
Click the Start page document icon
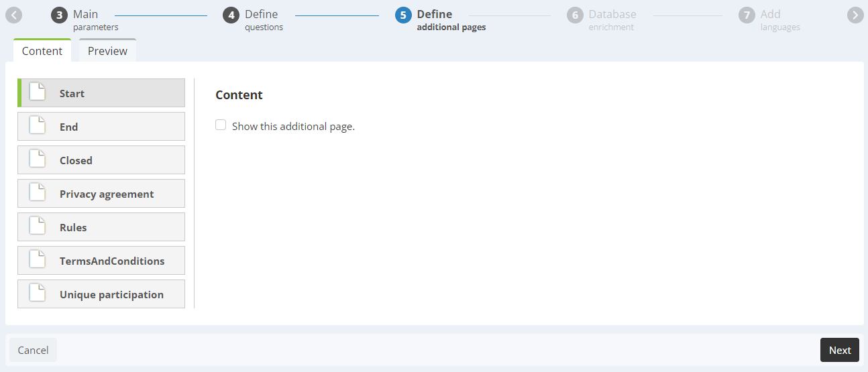click(x=38, y=92)
